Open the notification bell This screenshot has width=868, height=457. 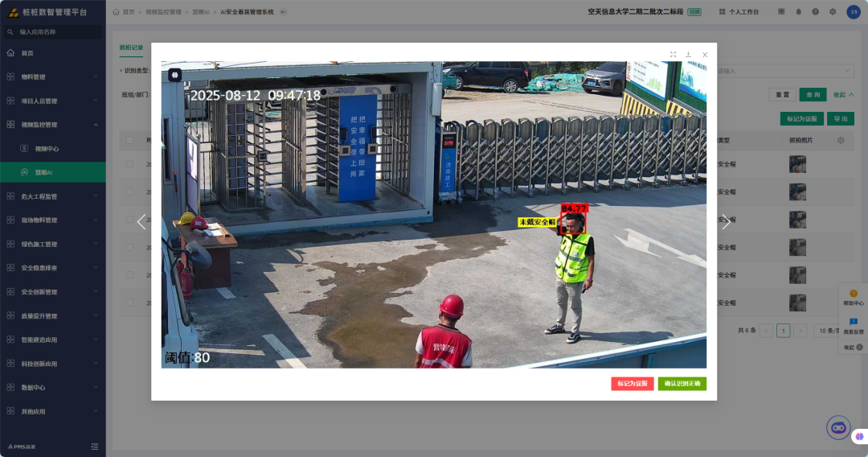click(798, 11)
